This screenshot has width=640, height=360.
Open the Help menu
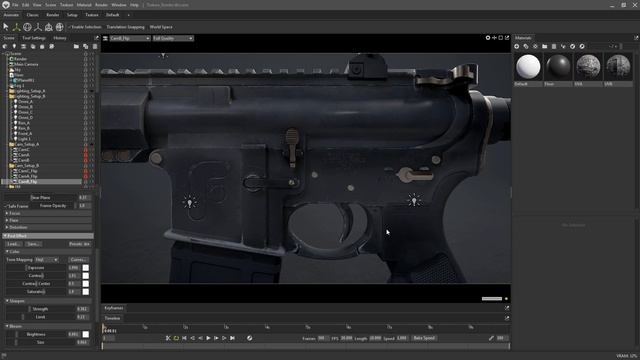pyautogui.click(x=134, y=5)
